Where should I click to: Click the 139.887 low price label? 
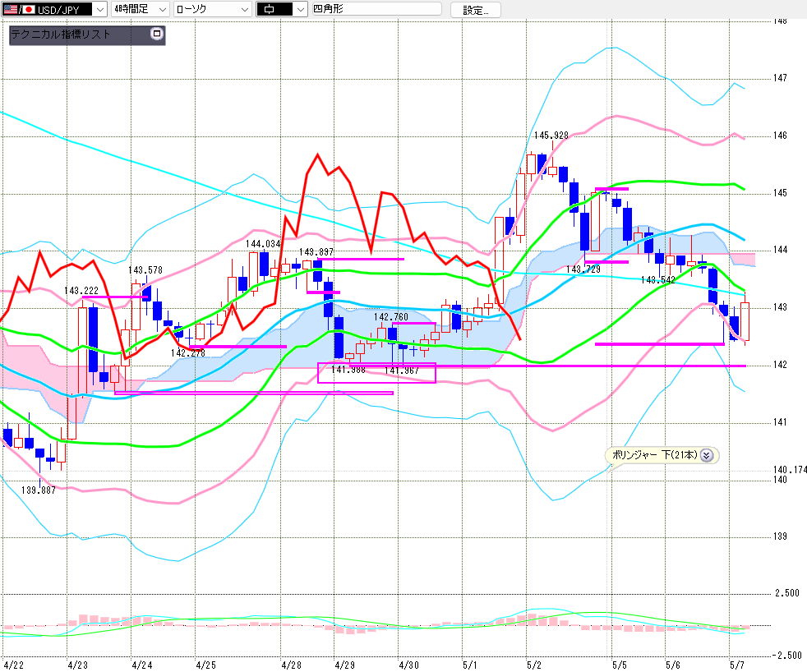click(x=38, y=490)
